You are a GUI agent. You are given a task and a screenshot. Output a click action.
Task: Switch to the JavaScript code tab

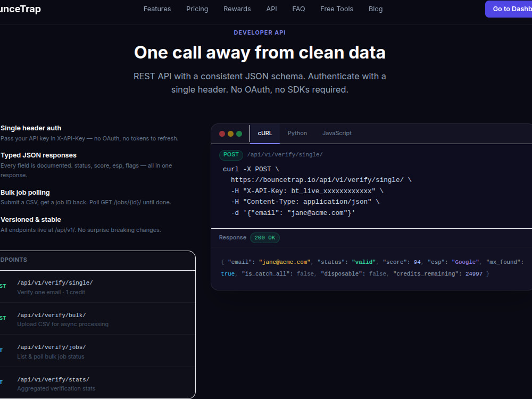[x=337, y=134]
